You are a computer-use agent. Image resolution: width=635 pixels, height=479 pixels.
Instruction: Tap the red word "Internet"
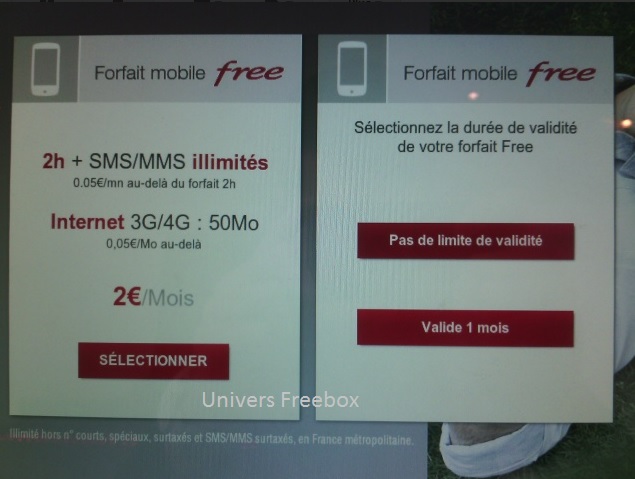(87, 222)
